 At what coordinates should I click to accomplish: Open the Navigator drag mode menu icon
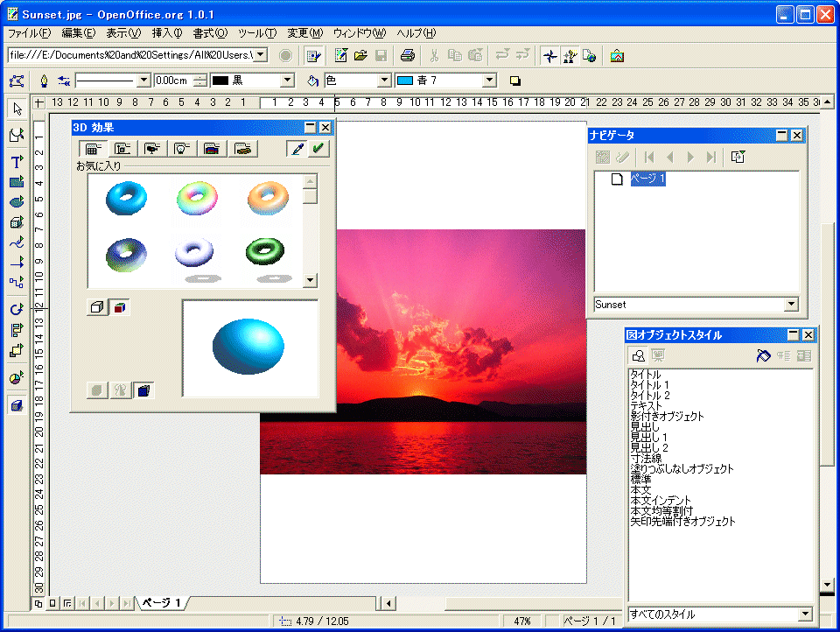click(x=738, y=157)
